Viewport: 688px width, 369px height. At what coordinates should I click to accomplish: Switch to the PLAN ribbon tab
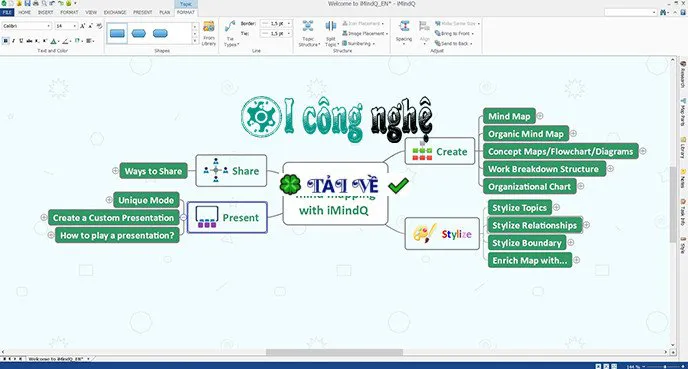click(x=165, y=12)
